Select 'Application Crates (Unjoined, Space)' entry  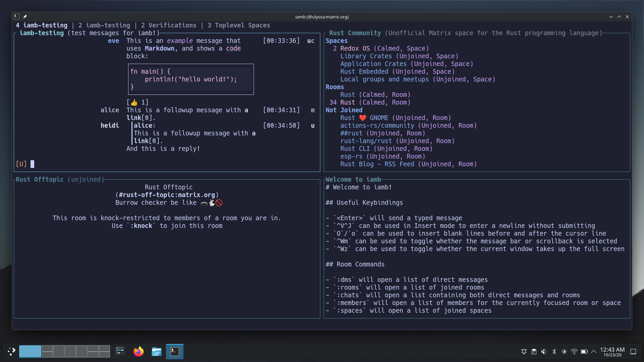click(407, 64)
